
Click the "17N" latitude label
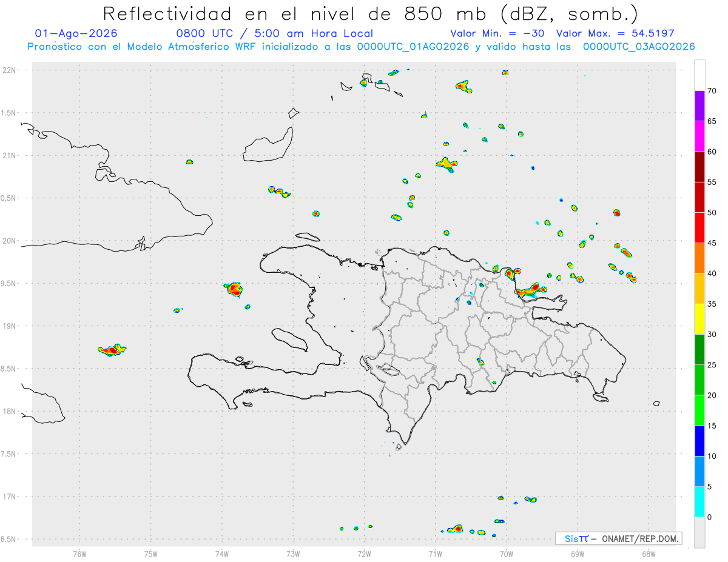[10, 497]
